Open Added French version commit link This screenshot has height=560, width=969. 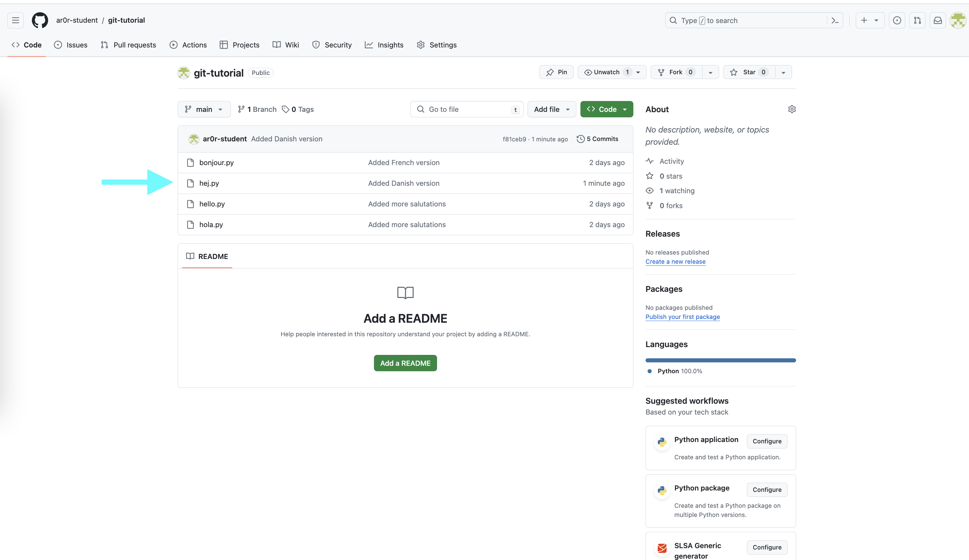coord(404,163)
